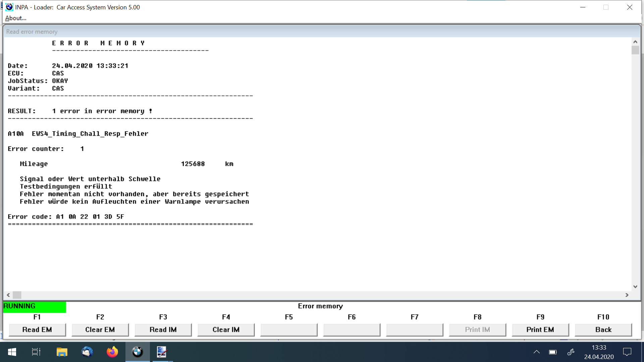
Task: Click the 'Testbedingungen erfüllt' line
Action: 66,186
